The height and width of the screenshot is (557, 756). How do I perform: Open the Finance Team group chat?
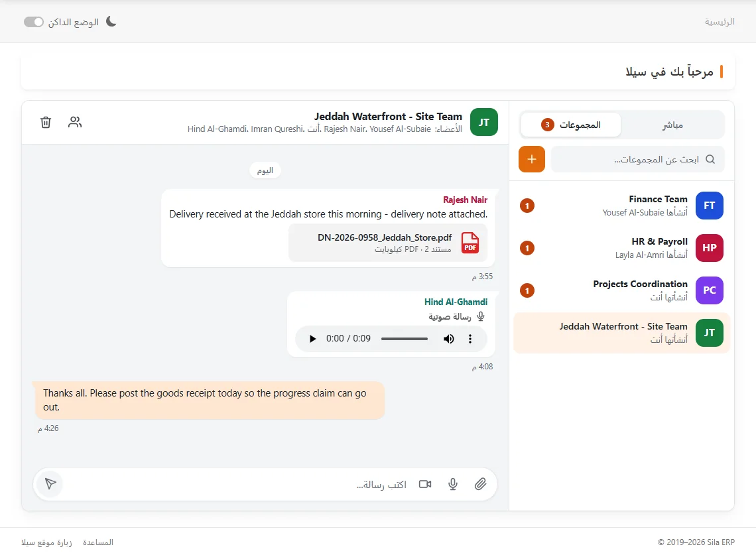[621, 206]
